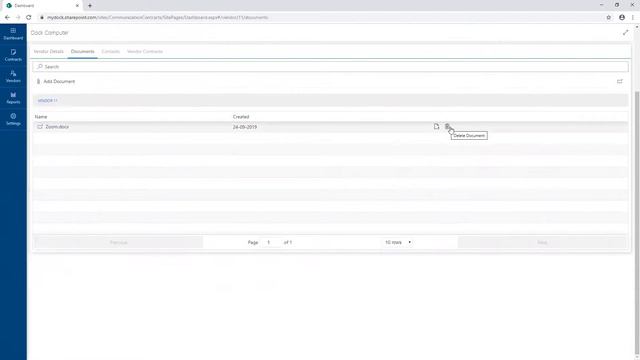Click the Dock Computer vendor title
Viewport: 640px width, 360px height.
(50, 33)
